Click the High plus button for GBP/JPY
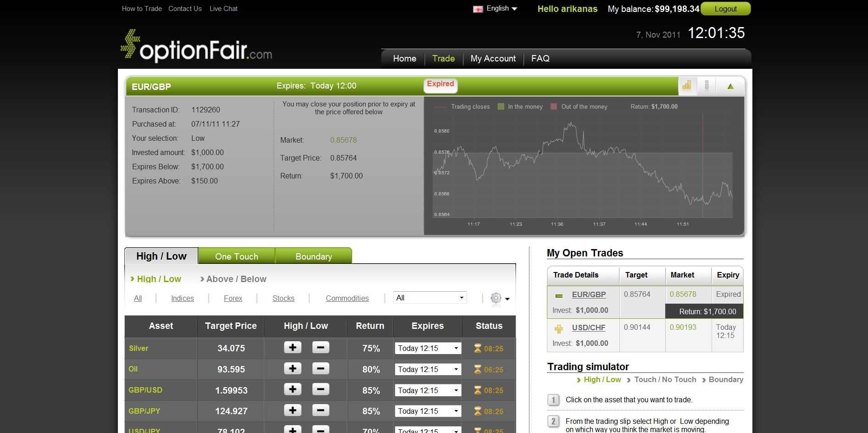This screenshot has width=868, height=433. [x=293, y=411]
